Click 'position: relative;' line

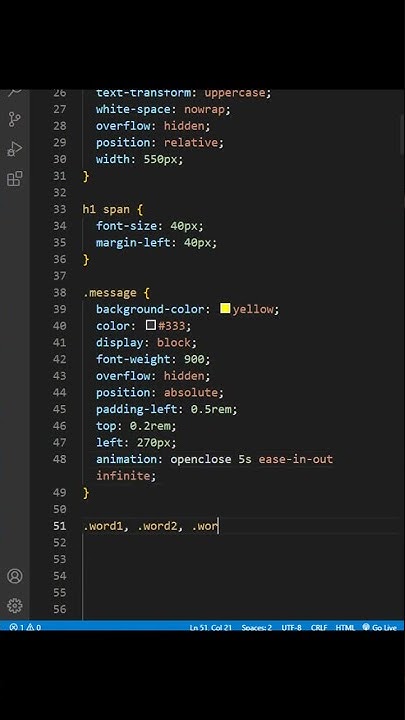160,142
